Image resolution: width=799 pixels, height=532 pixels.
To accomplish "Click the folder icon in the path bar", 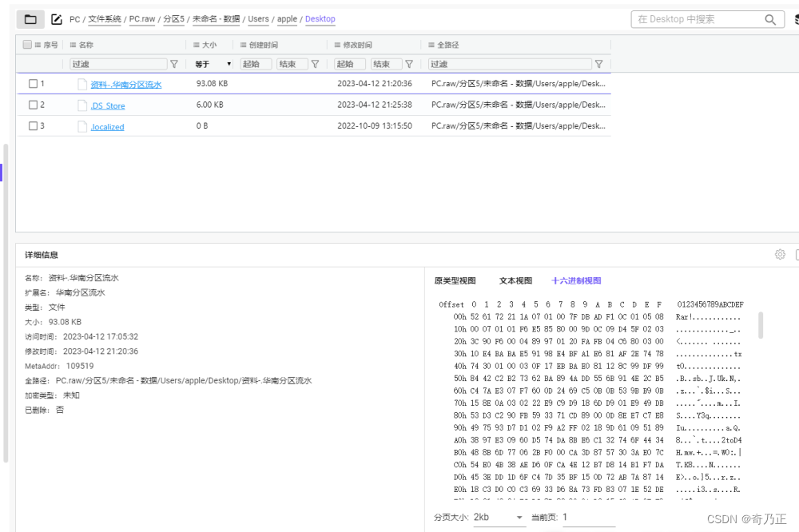I will 30,19.
